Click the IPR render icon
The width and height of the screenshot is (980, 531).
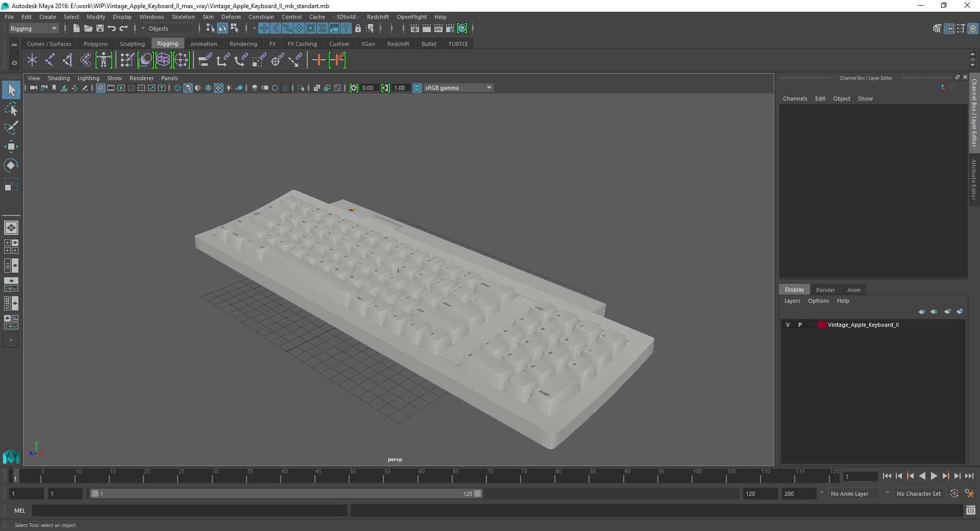coord(438,29)
